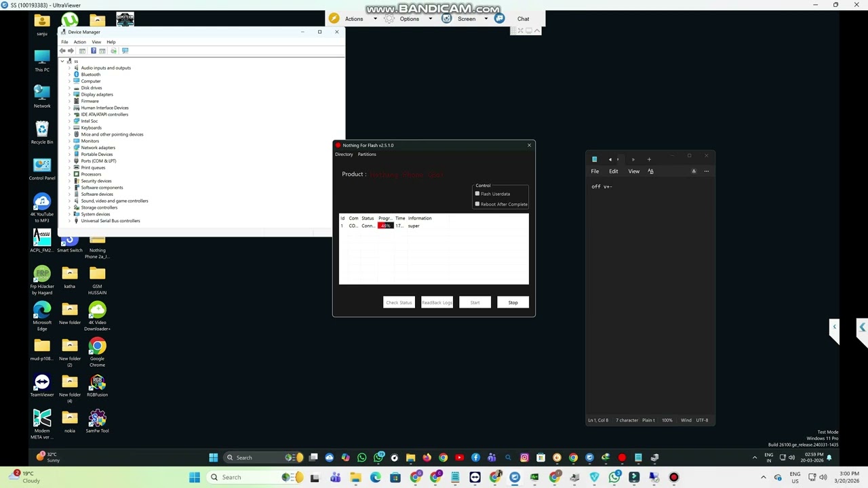
Task: Click Notepad text formatting icon
Action: point(650,171)
